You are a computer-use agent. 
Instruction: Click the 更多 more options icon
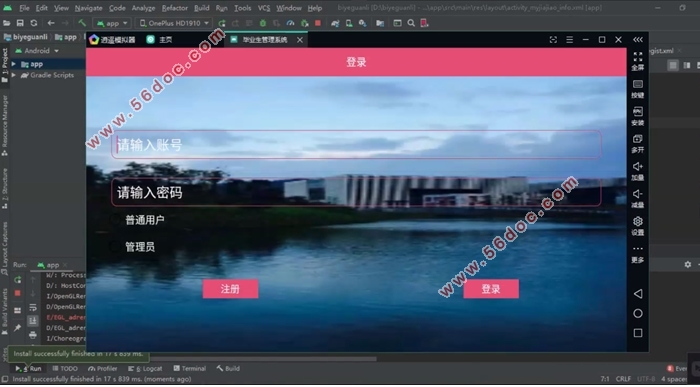(x=638, y=254)
